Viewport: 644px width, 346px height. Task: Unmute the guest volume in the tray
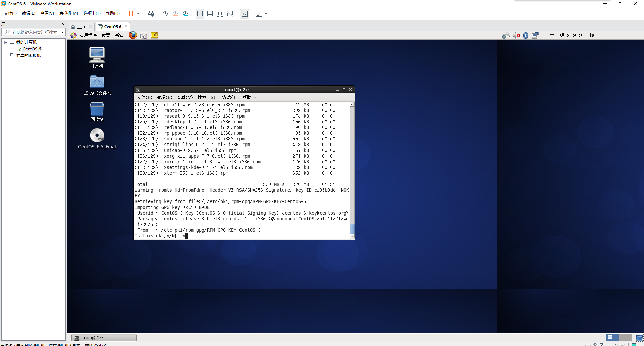[x=516, y=35]
